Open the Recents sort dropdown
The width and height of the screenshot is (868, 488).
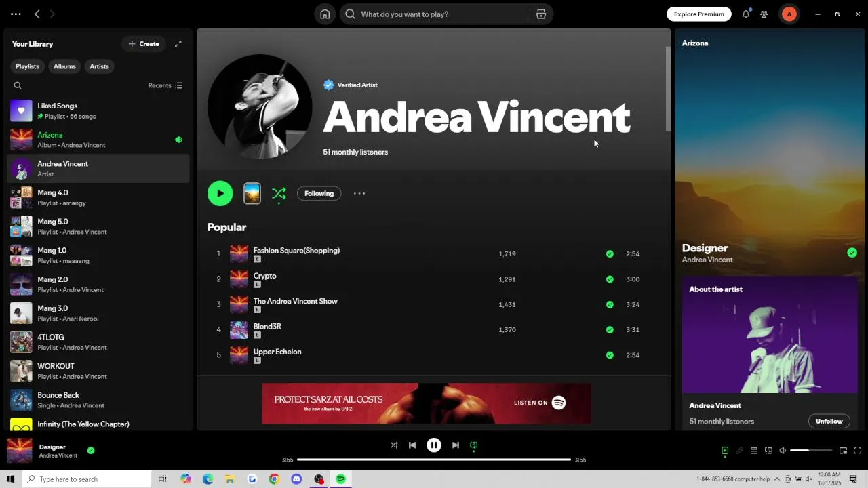coord(165,85)
